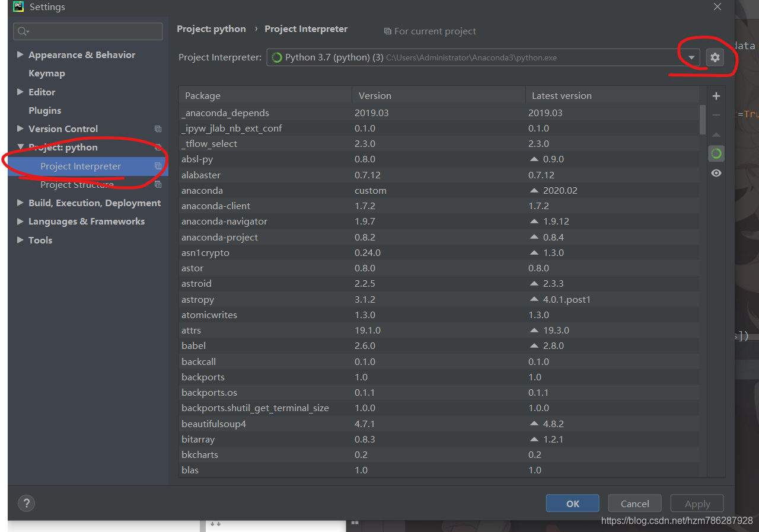The image size is (759, 532).
Task: Select the backports.os package row
Action: pos(439,393)
